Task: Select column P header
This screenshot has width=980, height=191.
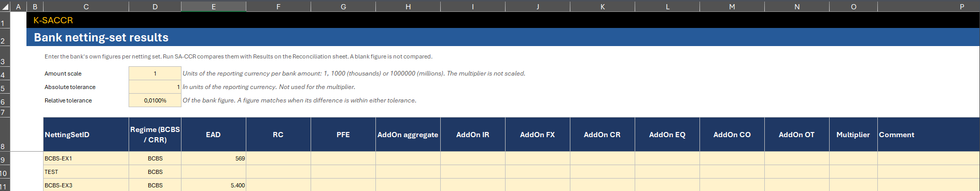Action: point(929,7)
